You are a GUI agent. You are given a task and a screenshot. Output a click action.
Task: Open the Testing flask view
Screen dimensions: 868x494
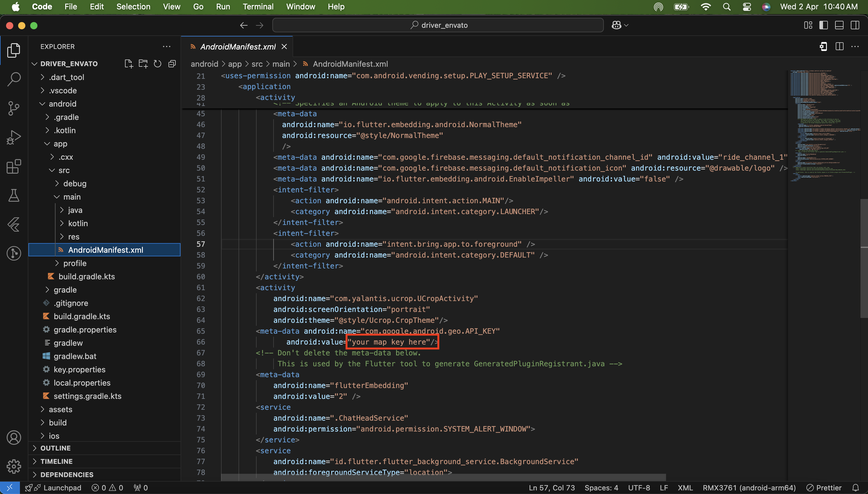[14, 195]
